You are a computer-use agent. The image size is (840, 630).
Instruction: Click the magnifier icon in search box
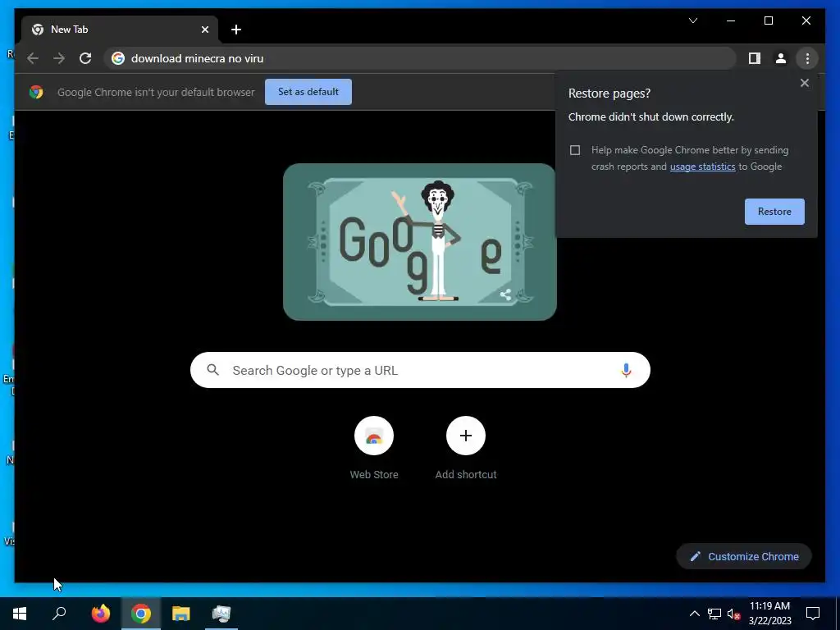(212, 370)
